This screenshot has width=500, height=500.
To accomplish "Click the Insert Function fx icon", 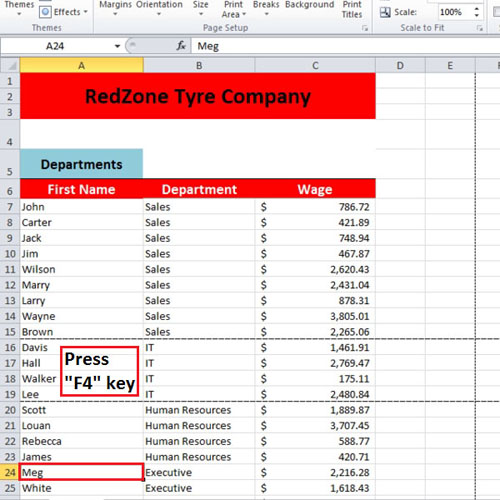I will [181, 46].
